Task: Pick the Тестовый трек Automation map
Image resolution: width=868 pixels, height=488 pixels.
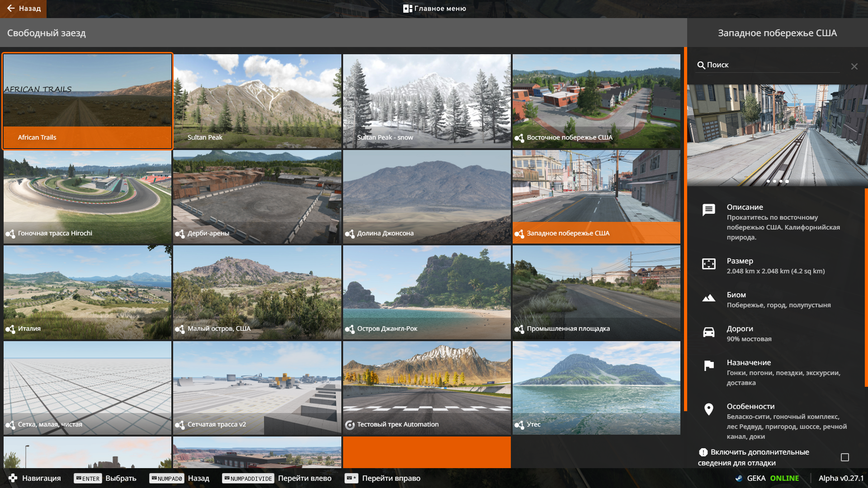Action: (x=426, y=388)
